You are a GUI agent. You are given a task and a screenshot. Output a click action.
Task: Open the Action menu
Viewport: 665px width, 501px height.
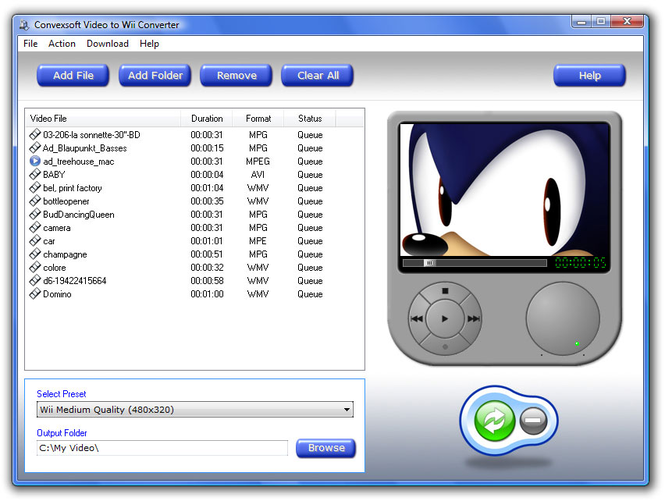pyautogui.click(x=62, y=44)
